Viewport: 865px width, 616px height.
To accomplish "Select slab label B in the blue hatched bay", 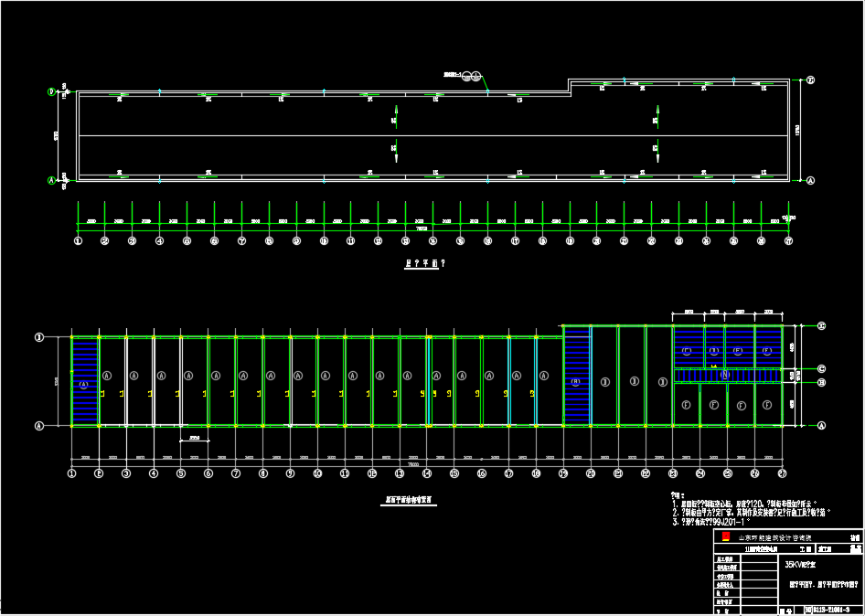I will point(576,382).
